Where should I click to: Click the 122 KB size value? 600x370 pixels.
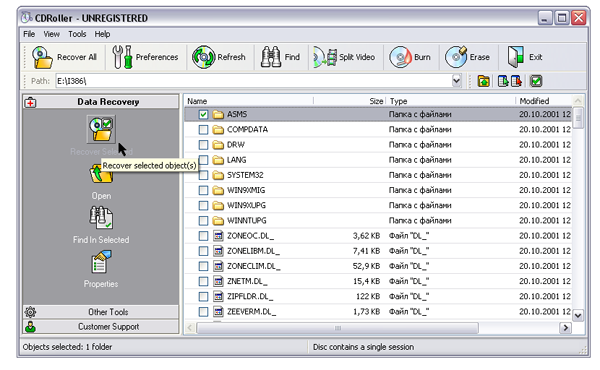tap(368, 297)
